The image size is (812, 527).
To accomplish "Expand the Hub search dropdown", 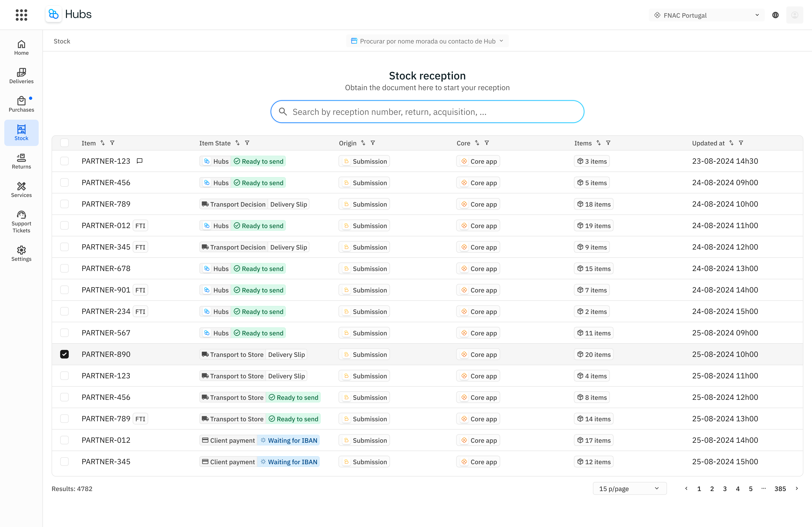I will (x=427, y=41).
